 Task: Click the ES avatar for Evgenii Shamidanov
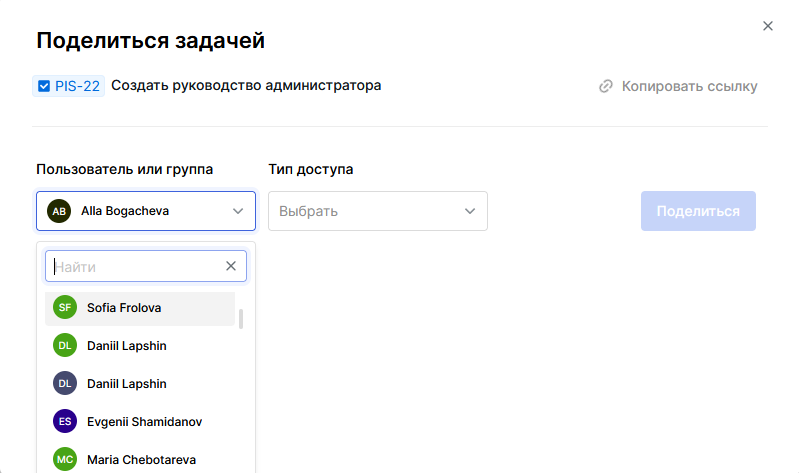coord(65,422)
